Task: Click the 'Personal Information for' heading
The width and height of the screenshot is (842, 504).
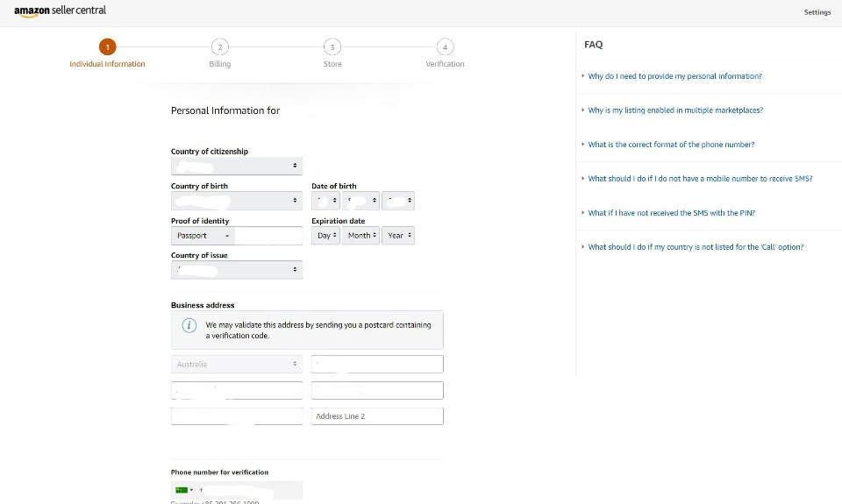Action: pyautogui.click(x=225, y=110)
